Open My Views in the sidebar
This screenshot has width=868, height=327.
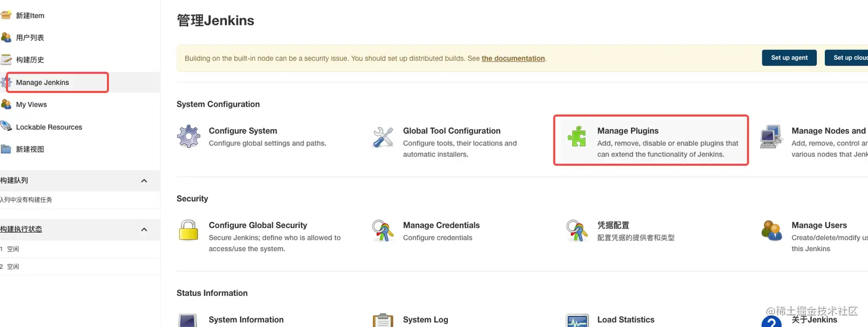[32, 105]
